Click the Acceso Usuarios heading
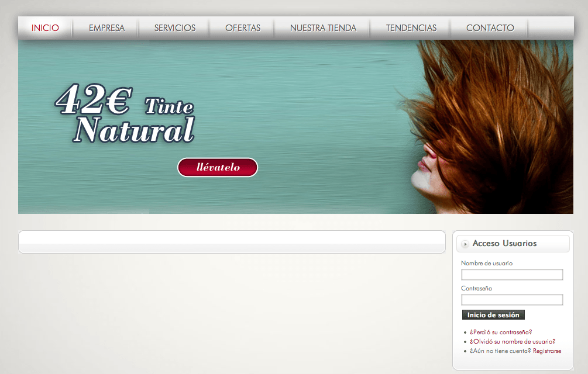The width and height of the screenshot is (588, 374). click(x=504, y=243)
